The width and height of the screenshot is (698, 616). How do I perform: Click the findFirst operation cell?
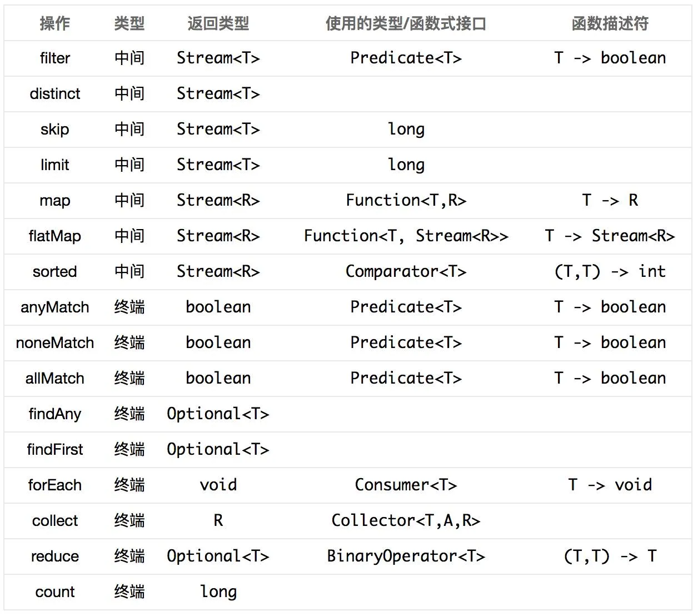point(54,450)
